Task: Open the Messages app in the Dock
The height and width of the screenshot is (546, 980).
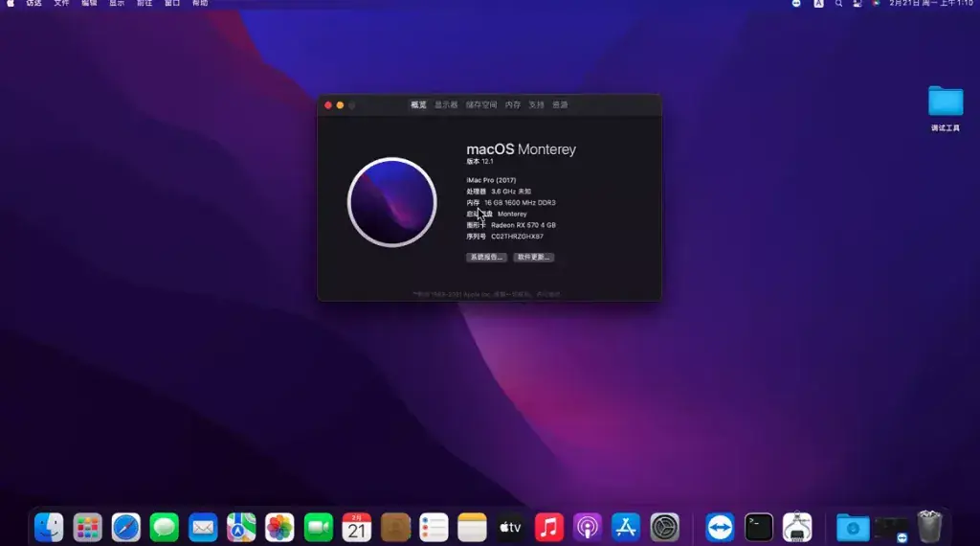Action: pyautogui.click(x=165, y=527)
